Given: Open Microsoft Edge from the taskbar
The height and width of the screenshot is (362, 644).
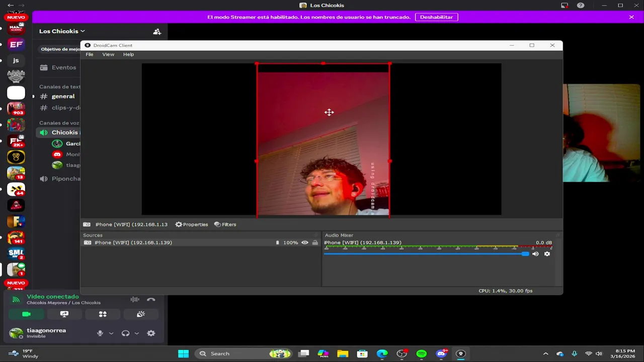Looking at the screenshot, I should 382,353.
